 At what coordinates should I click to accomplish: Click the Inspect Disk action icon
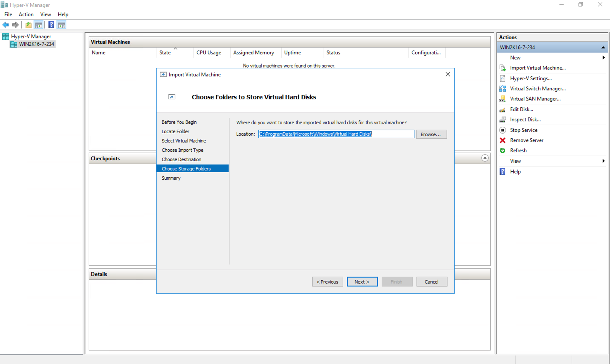503,120
